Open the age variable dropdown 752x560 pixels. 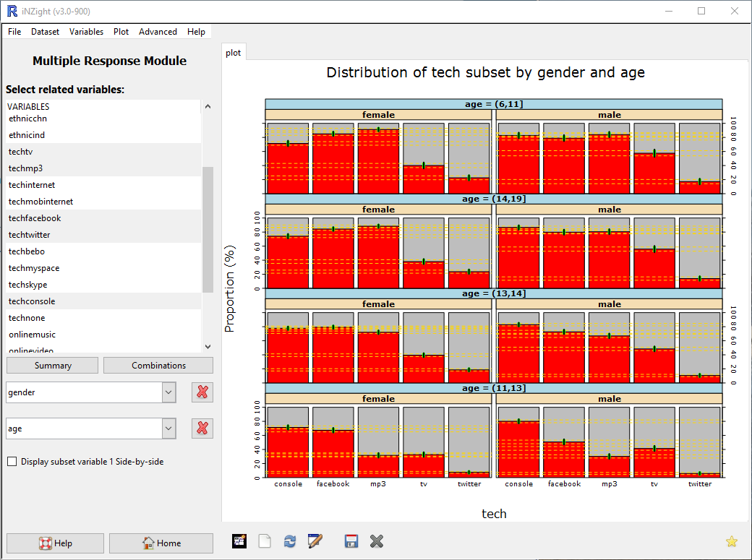(168, 428)
